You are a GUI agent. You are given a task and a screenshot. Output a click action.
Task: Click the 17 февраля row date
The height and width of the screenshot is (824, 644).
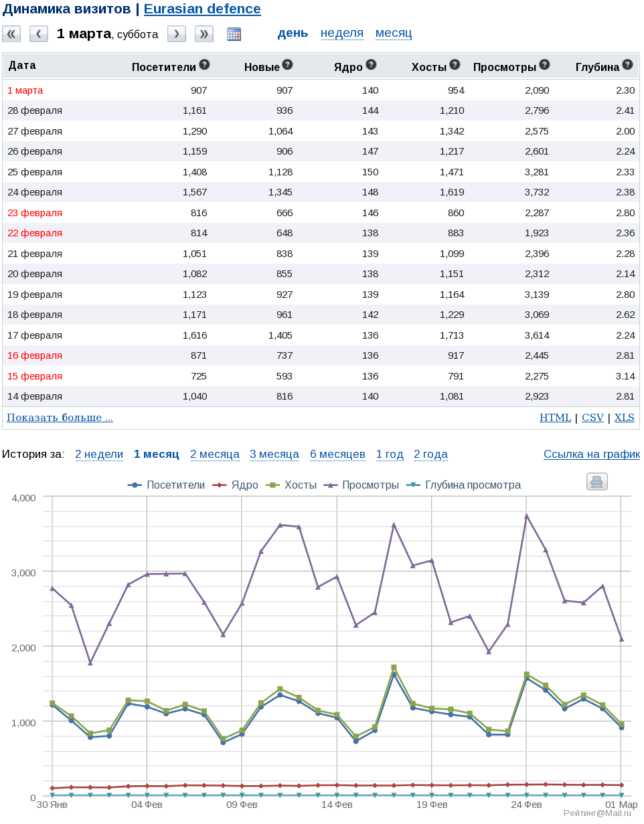click(x=35, y=335)
